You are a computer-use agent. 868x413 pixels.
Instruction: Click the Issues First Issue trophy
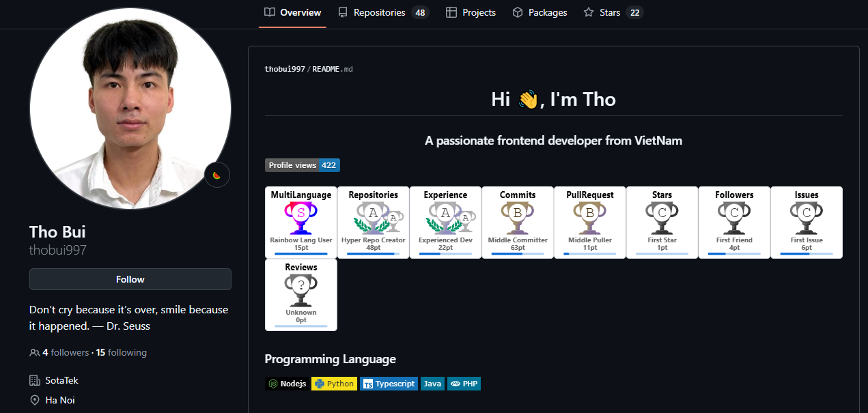[x=807, y=217]
